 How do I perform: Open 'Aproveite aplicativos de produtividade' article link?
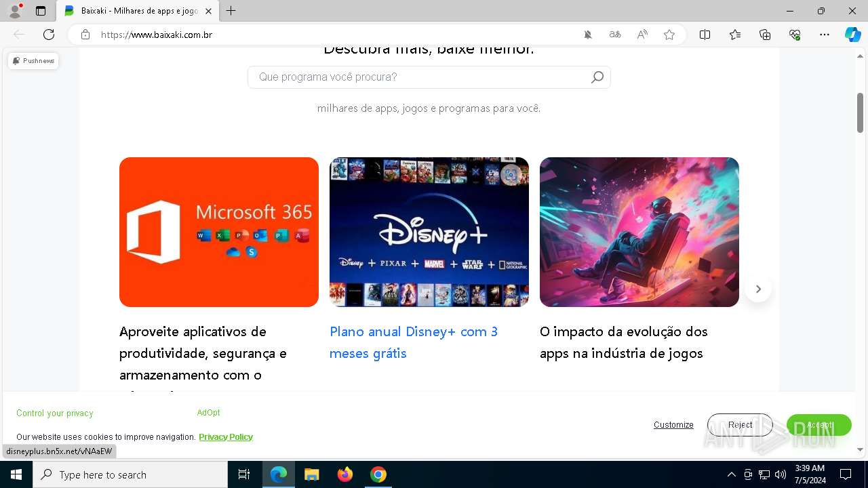click(x=203, y=353)
